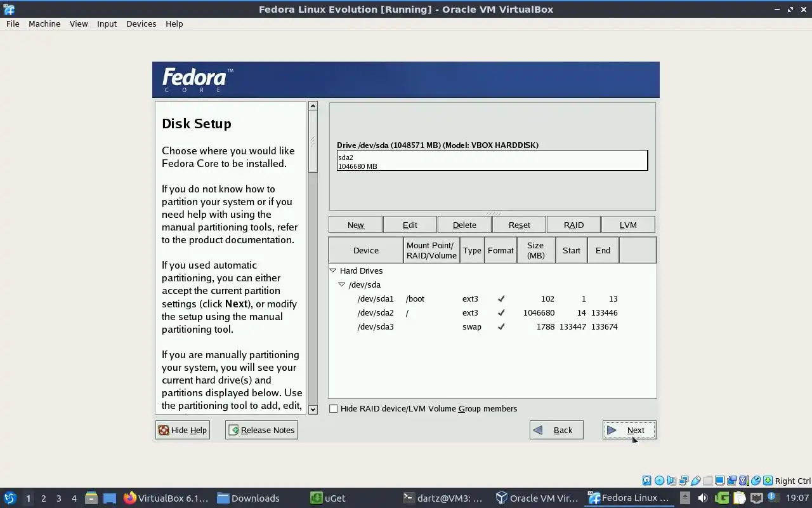This screenshot has height=508, width=812.
Task: Click the VirtualBox audio indicator icon
Action: point(671,481)
